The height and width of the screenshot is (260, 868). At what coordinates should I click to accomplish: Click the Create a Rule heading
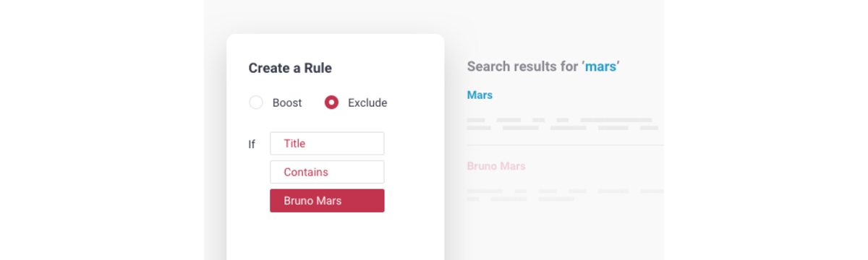[x=290, y=68]
